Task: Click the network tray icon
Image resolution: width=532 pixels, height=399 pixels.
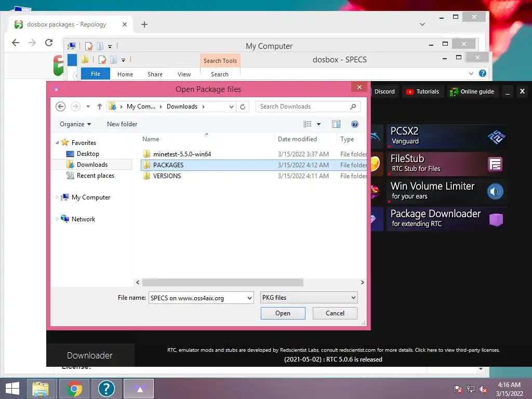Action: [x=471, y=389]
